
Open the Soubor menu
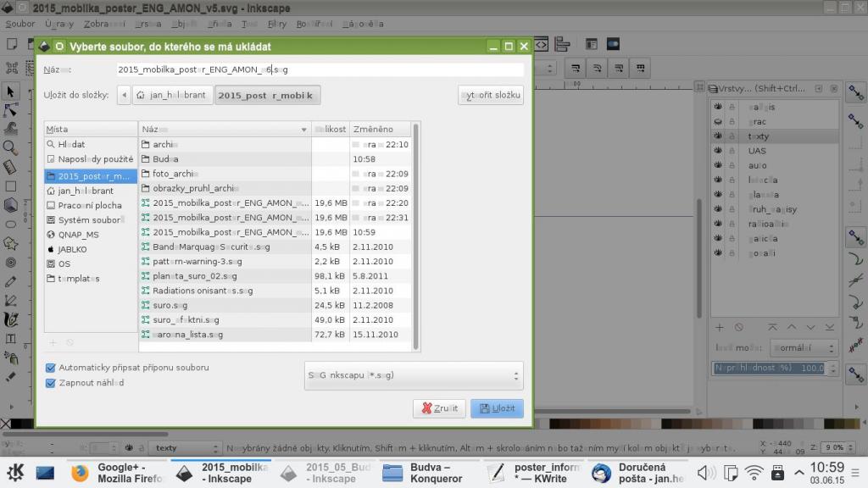(x=20, y=24)
